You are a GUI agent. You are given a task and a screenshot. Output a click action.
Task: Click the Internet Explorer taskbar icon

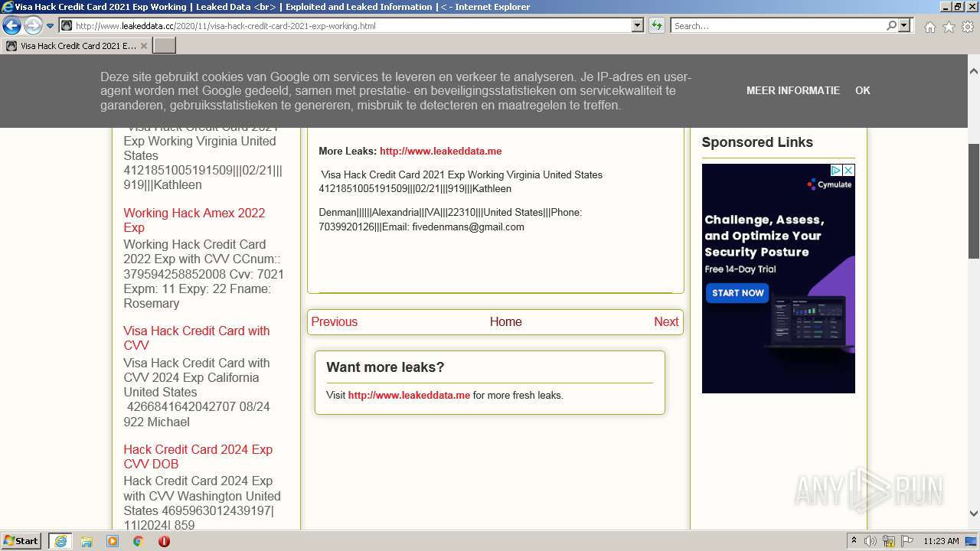(60, 541)
